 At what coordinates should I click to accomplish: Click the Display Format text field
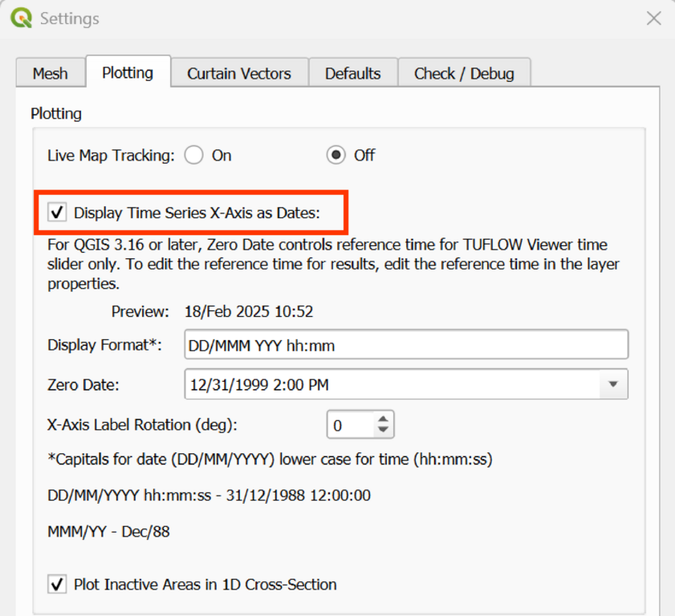(x=405, y=345)
